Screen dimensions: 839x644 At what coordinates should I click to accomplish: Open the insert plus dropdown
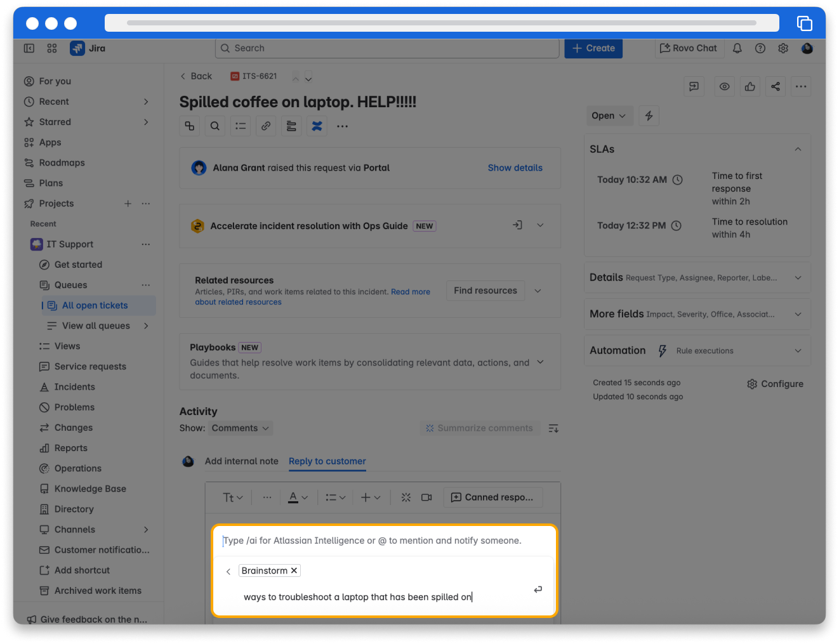click(x=370, y=497)
